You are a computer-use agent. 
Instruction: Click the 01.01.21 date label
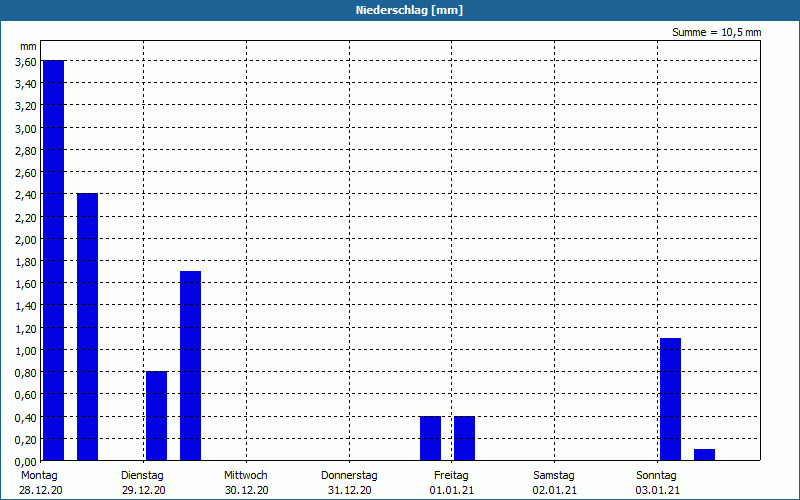click(x=452, y=491)
